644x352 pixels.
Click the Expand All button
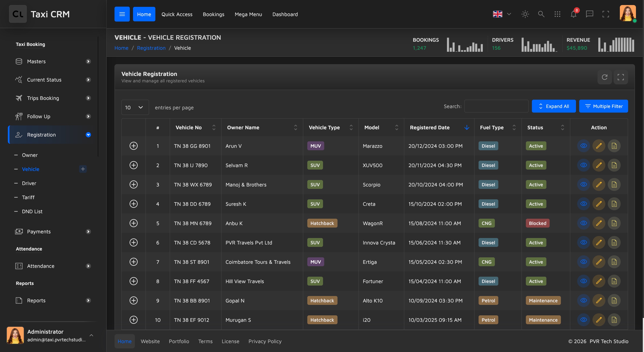coord(554,106)
